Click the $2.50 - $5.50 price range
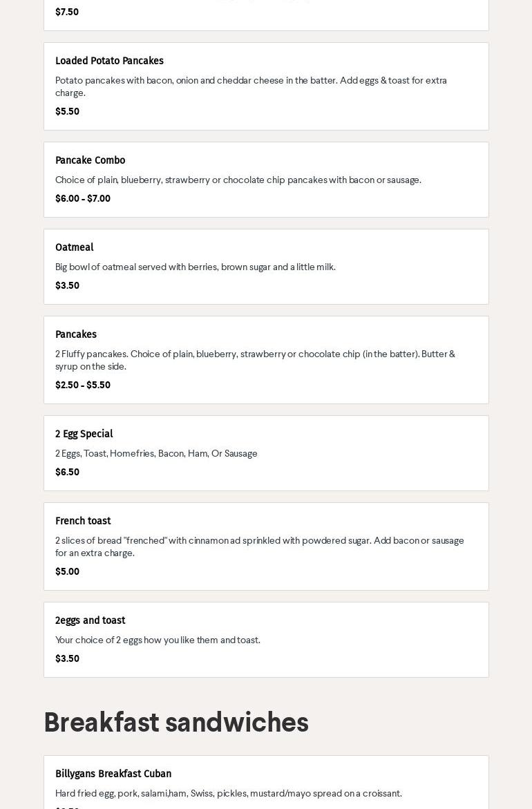The image size is (532, 809). 83,385
